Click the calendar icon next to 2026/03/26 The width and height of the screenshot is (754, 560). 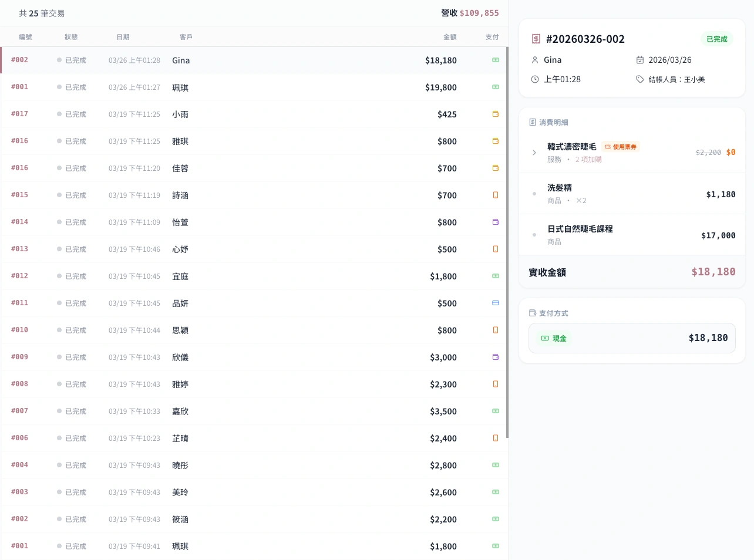pyautogui.click(x=640, y=60)
